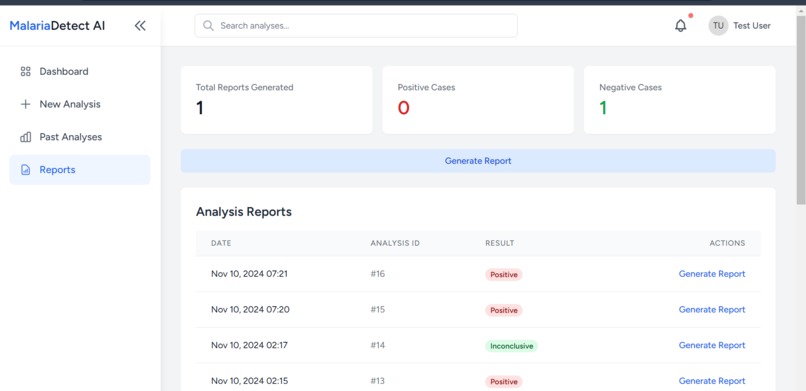
Task: Click the search magnifier icon
Action: click(x=208, y=26)
